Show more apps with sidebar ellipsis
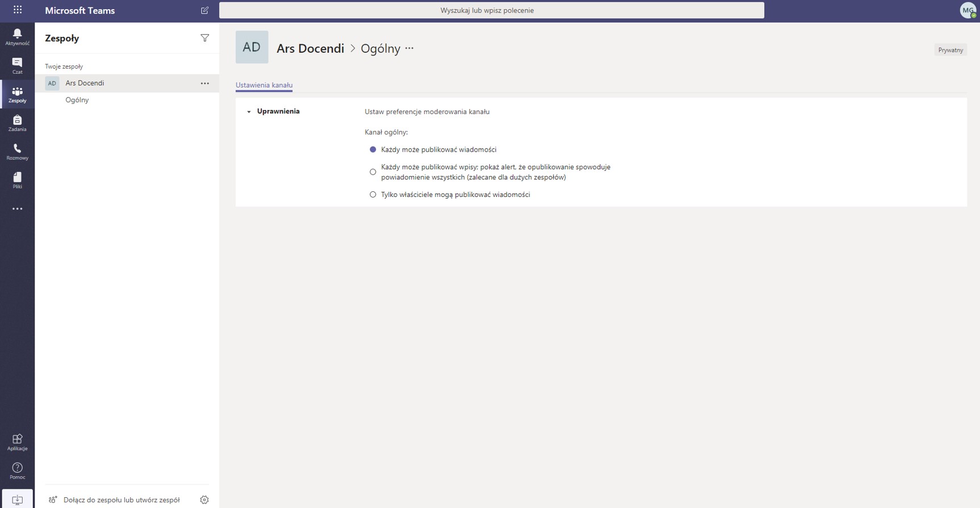The image size is (980, 508). click(17, 209)
